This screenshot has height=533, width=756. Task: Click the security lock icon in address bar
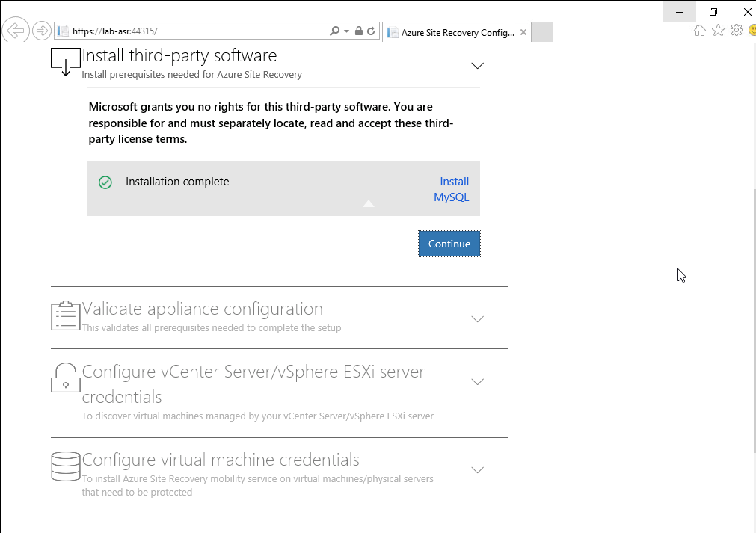click(359, 31)
